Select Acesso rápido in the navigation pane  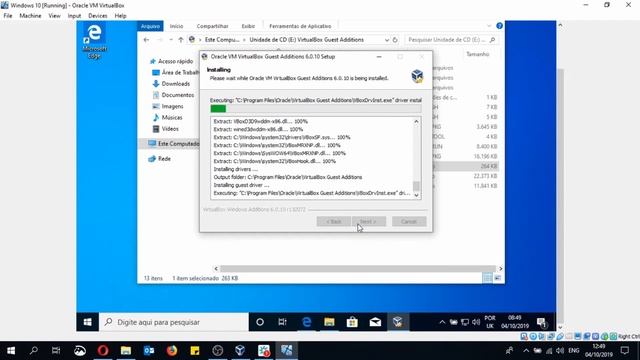pos(175,61)
